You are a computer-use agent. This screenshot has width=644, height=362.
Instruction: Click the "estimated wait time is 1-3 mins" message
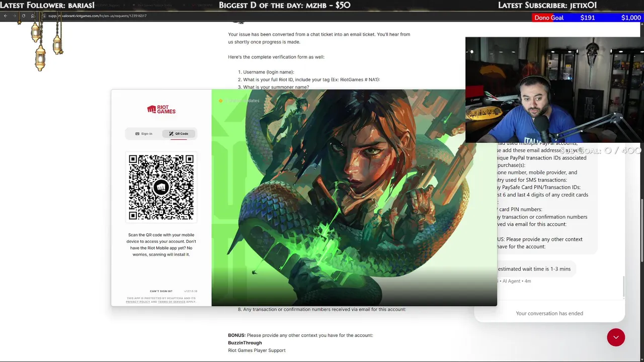coord(533,269)
